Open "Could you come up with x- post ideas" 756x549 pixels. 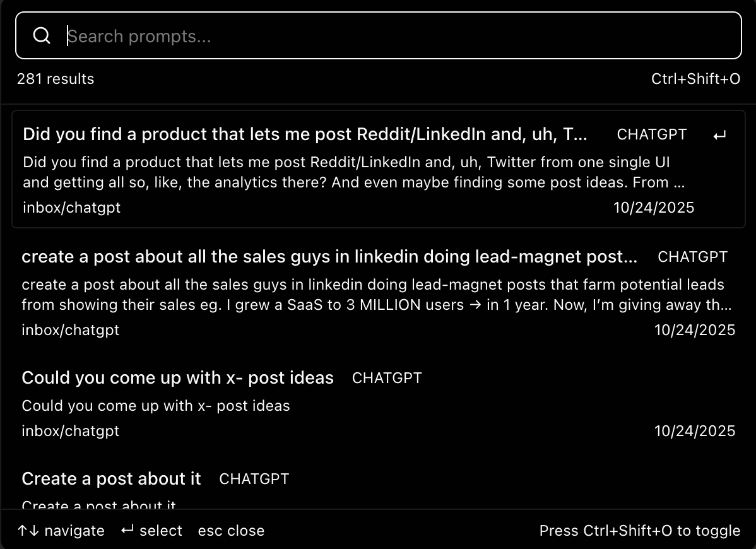tap(177, 378)
